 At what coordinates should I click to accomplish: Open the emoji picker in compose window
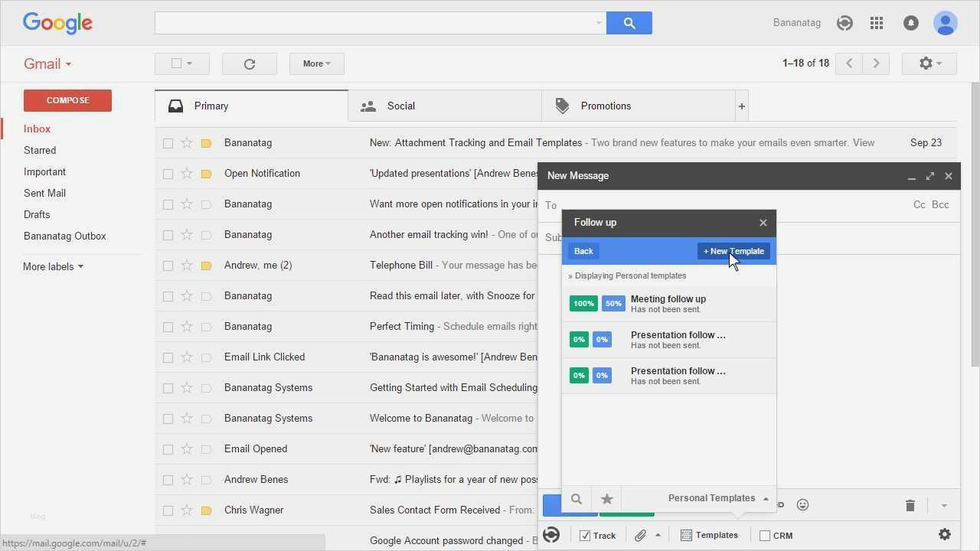pyautogui.click(x=802, y=504)
